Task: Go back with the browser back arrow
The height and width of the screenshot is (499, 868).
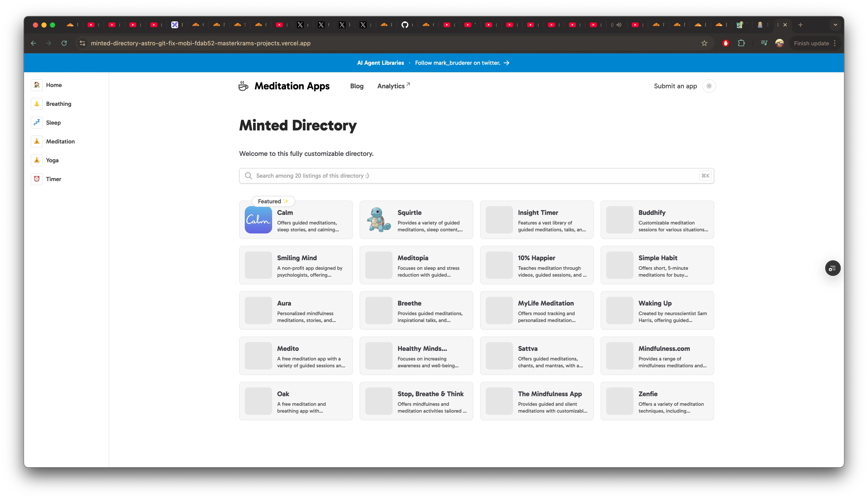Action: coord(34,43)
